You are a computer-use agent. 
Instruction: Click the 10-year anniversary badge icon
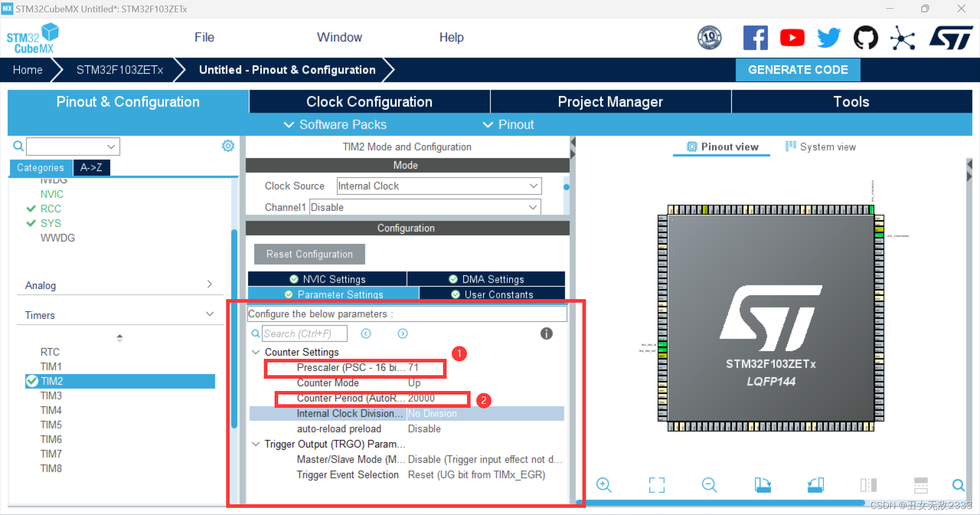pos(709,38)
